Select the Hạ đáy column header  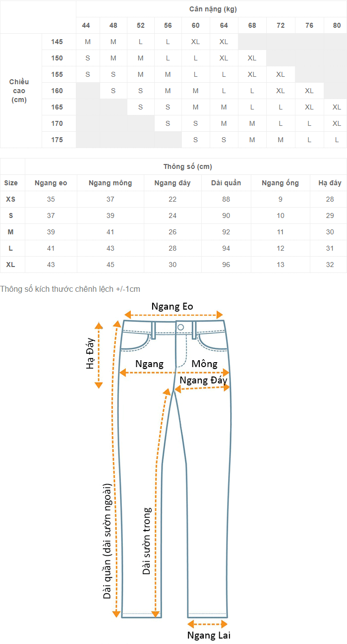pyautogui.click(x=330, y=183)
